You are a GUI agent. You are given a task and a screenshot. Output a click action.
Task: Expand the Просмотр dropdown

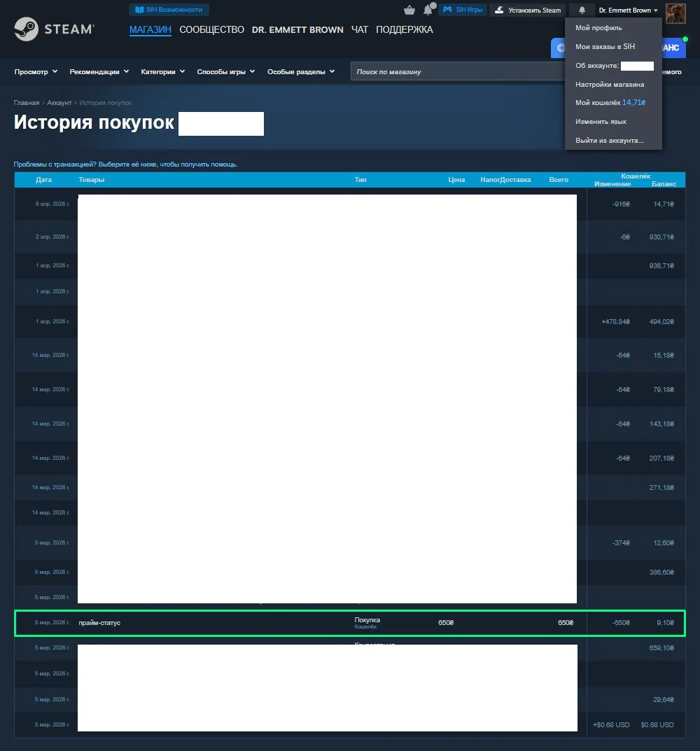pyautogui.click(x=36, y=72)
